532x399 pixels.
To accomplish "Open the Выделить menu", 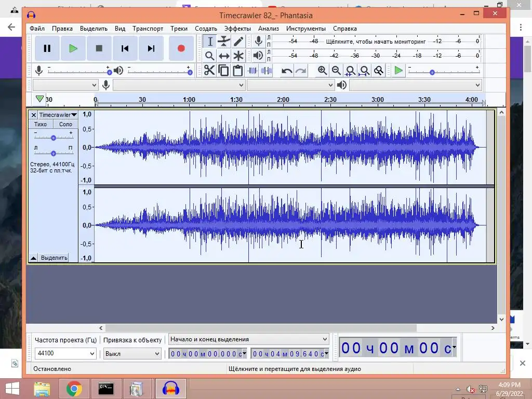I will click(94, 29).
